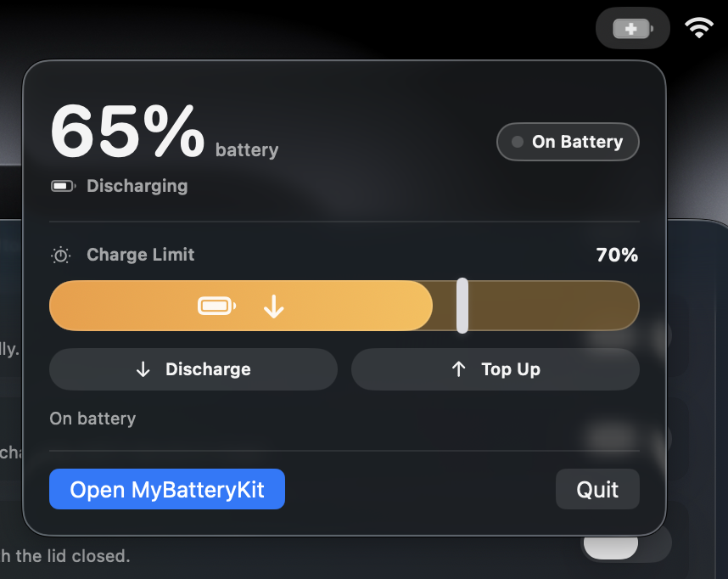Open the On battery settings section

92,419
